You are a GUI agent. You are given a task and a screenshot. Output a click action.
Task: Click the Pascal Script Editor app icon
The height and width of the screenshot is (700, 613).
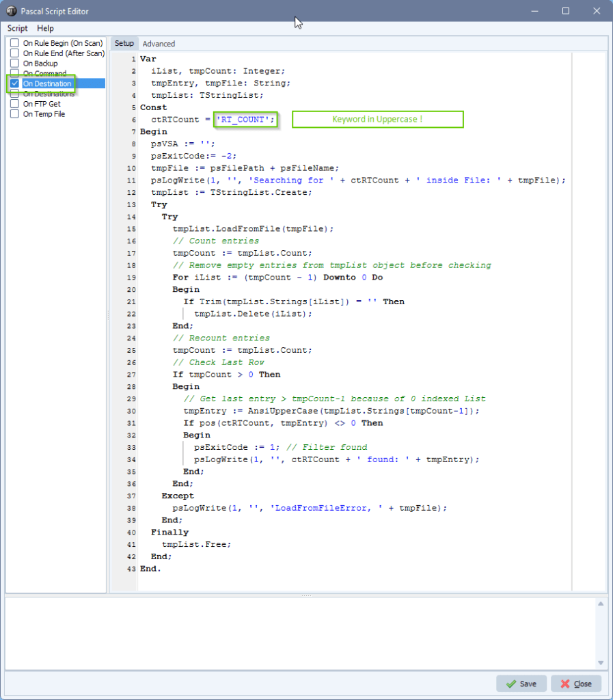[x=12, y=11]
